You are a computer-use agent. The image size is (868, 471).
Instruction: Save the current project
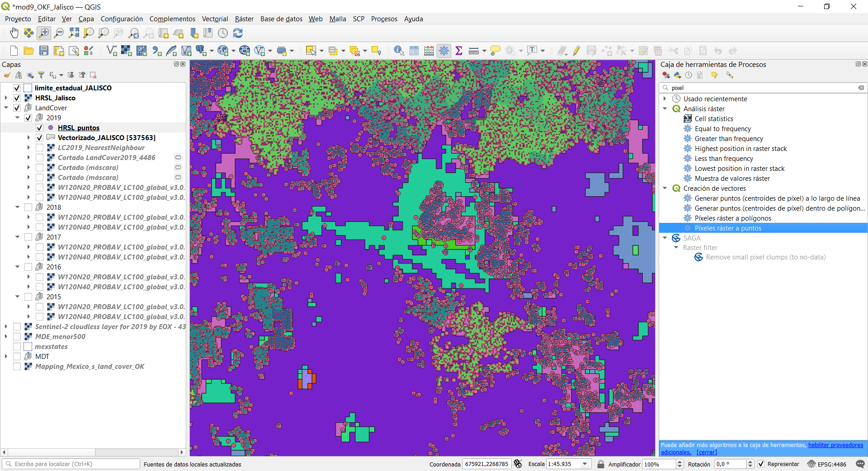[44, 51]
